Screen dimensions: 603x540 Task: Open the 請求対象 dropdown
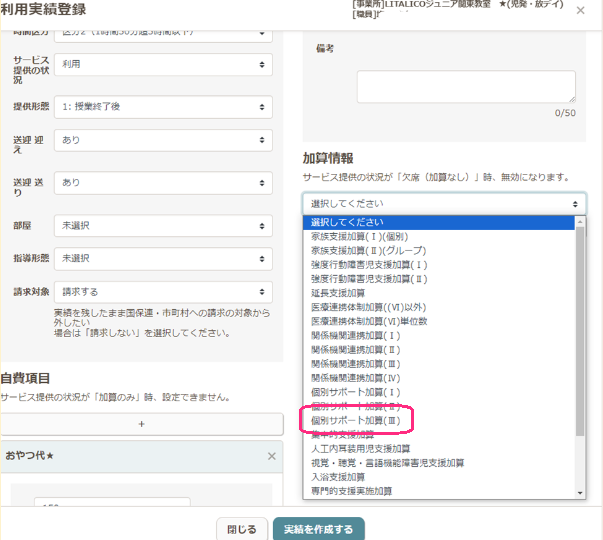pos(162,292)
